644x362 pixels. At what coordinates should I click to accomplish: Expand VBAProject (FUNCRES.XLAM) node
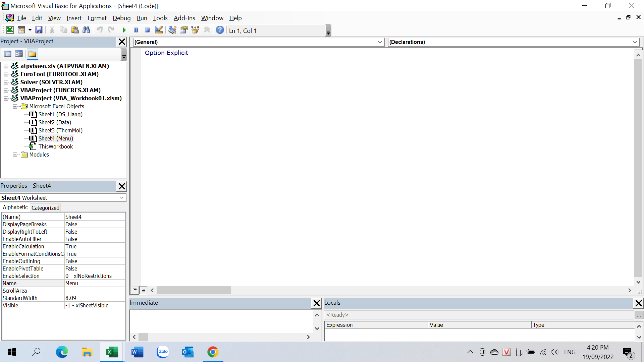[6, 90]
